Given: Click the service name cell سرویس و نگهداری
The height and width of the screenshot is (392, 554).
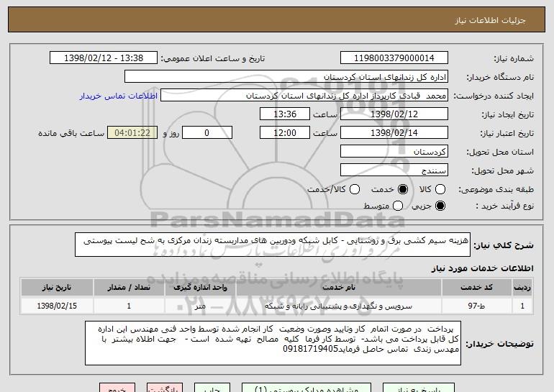Looking at the screenshot, I should 338,306.
